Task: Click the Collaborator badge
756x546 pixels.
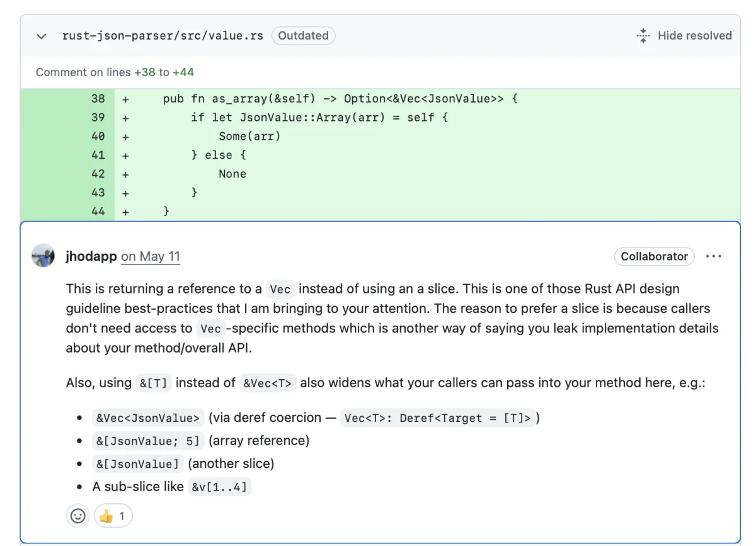Action: tap(655, 256)
